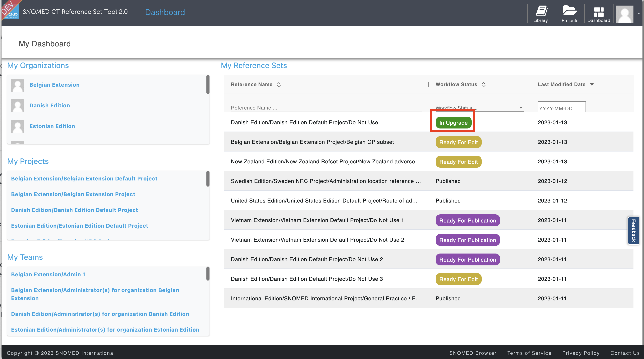Click Ready For Publication for Vietnam Do Not Use 1
This screenshot has height=359, width=644.
click(467, 220)
